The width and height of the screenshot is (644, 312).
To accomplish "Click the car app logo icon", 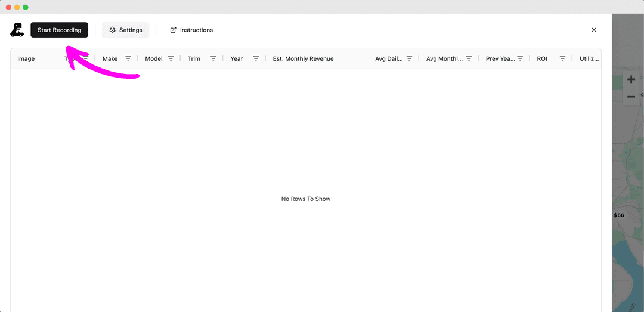I will [17, 30].
